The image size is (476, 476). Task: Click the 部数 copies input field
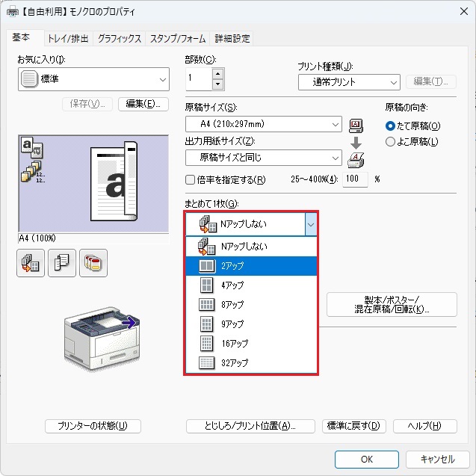[x=199, y=79]
